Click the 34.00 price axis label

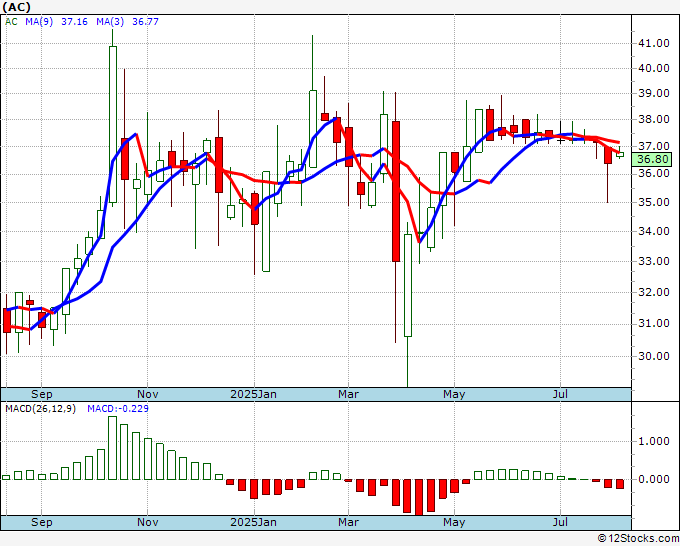click(x=653, y=231)
